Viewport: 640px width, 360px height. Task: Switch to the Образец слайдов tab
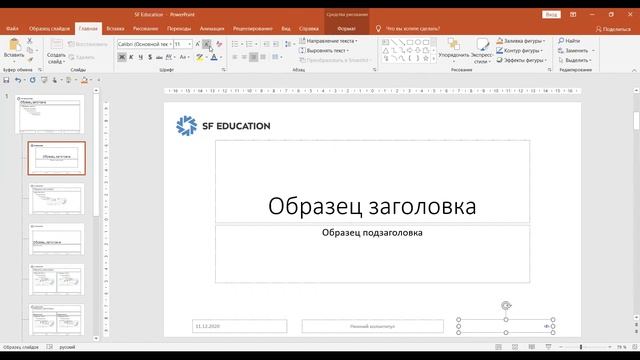(x=49, y=29)
